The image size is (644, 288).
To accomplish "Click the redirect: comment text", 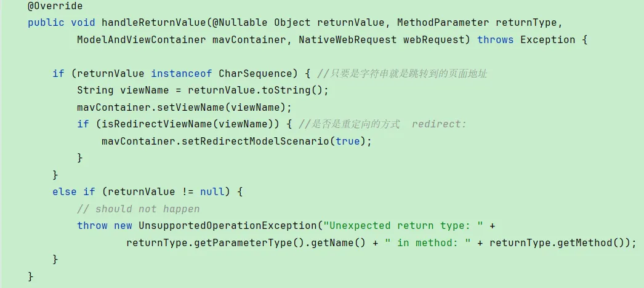I will (x=439, y=124).
